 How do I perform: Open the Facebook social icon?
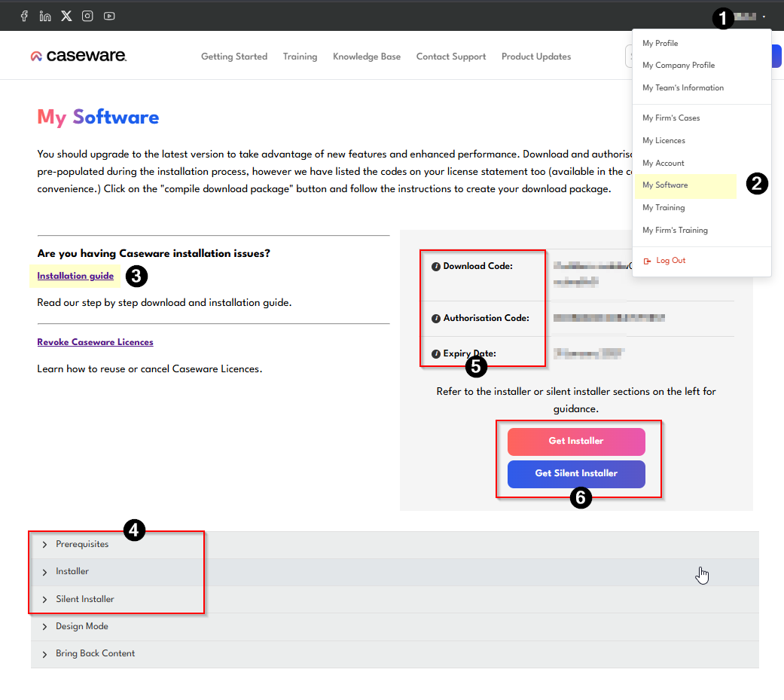click(x=24, y=16)
